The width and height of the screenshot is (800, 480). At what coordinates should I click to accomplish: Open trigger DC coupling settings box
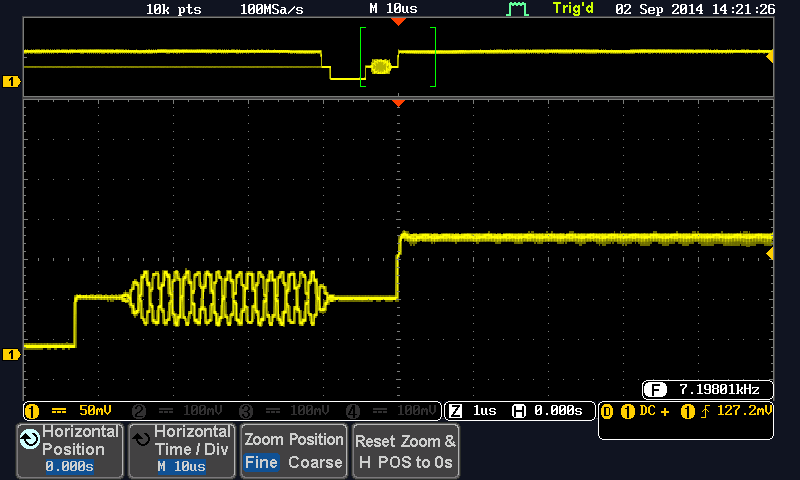click(686, 420)
